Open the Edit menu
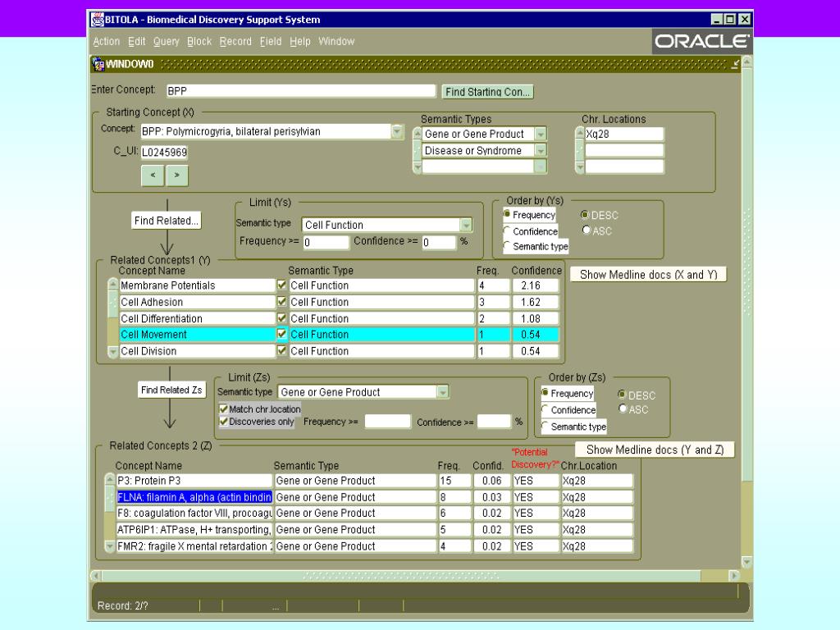The width and height of the screenshot is (840, 630). pos(137,41)
